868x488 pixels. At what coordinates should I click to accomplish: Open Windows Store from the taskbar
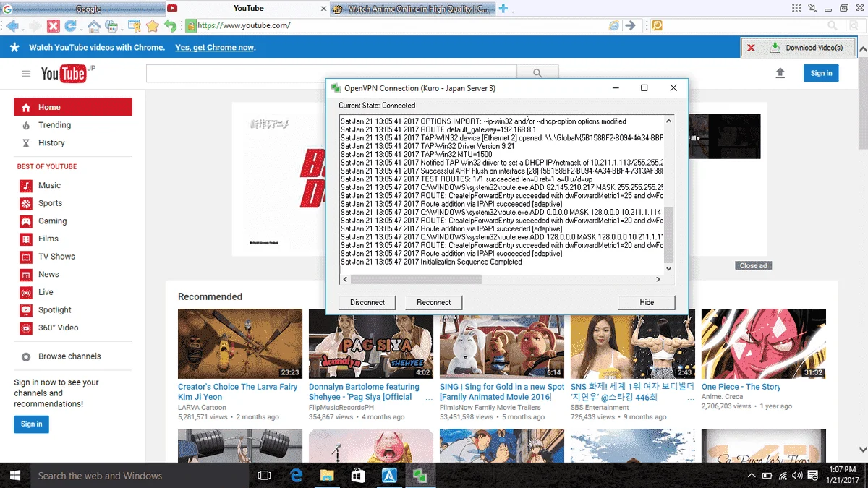(x=357, y=475)
